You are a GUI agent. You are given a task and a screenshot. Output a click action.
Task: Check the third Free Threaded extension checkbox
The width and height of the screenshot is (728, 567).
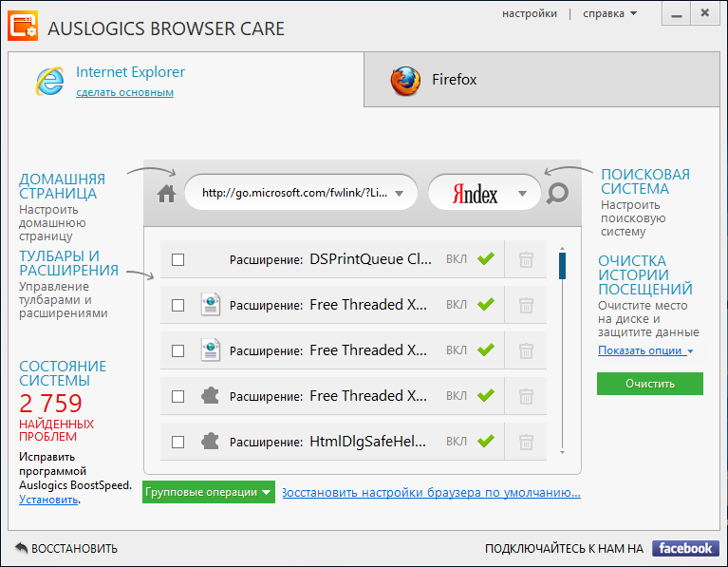click(x=177, y=396)
